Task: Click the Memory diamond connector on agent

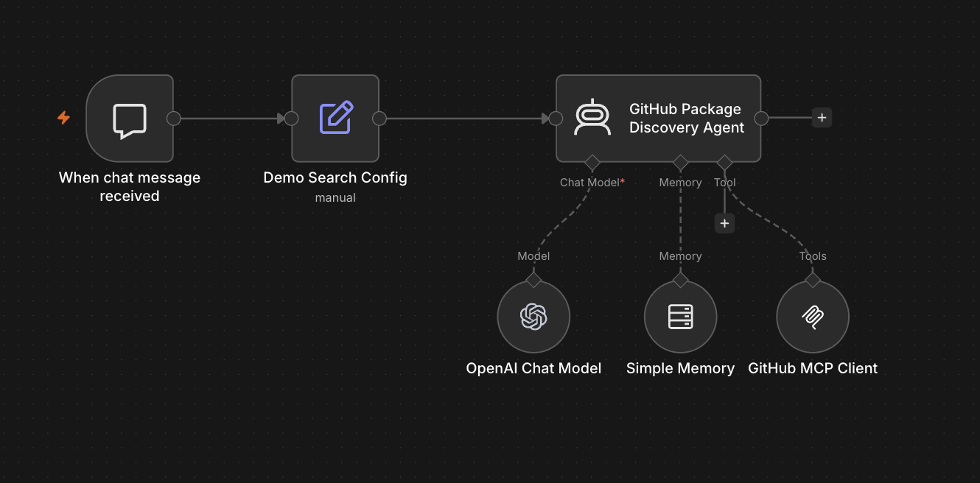Action: (x=680, y=162)
